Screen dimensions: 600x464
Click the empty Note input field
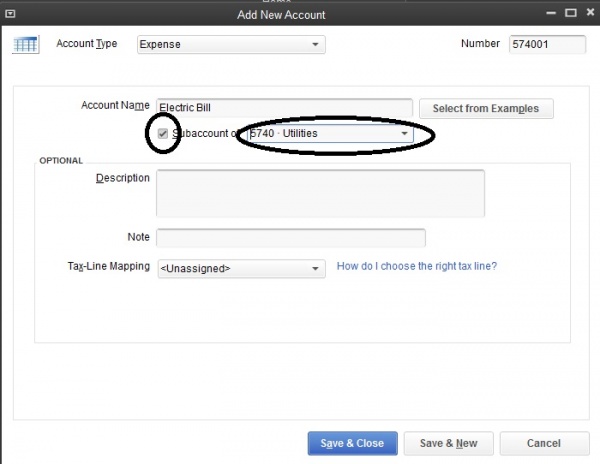[290, 237]
